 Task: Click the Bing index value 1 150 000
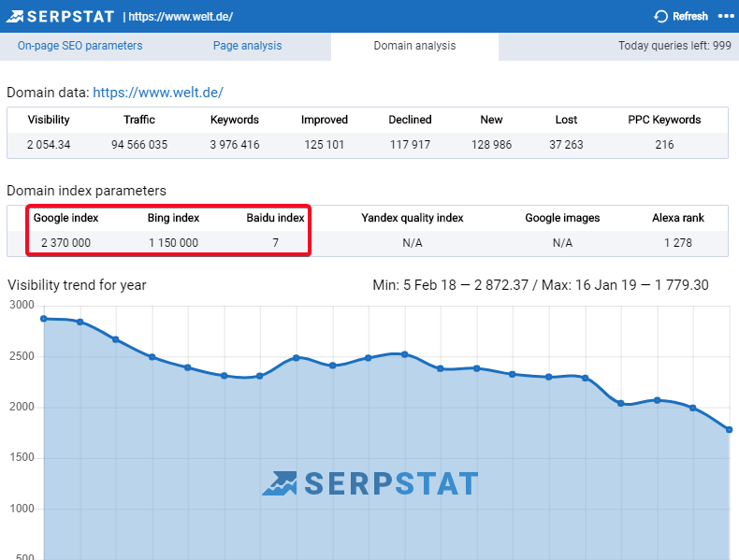point(173,243)
